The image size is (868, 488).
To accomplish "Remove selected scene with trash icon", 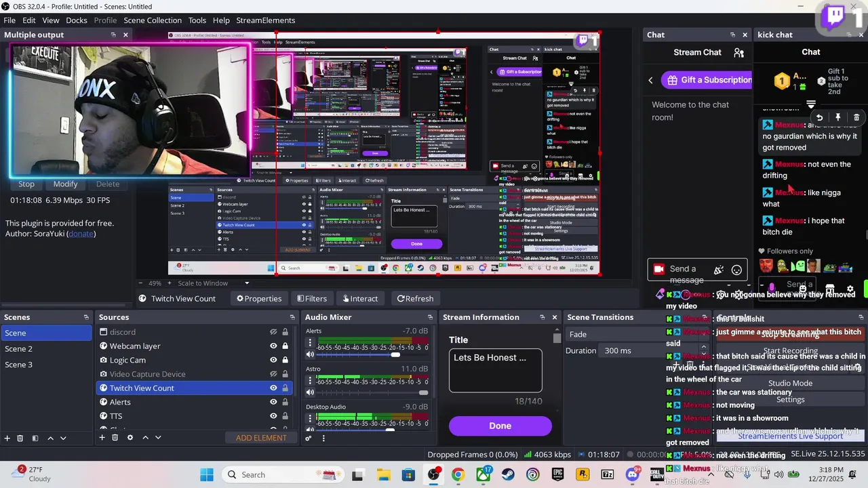I will click(20, 438).
